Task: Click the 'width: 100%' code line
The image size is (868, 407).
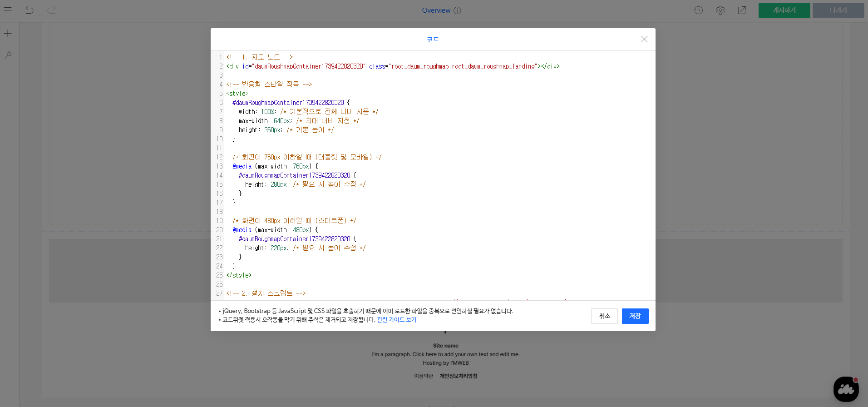Action: coord(308,112)
